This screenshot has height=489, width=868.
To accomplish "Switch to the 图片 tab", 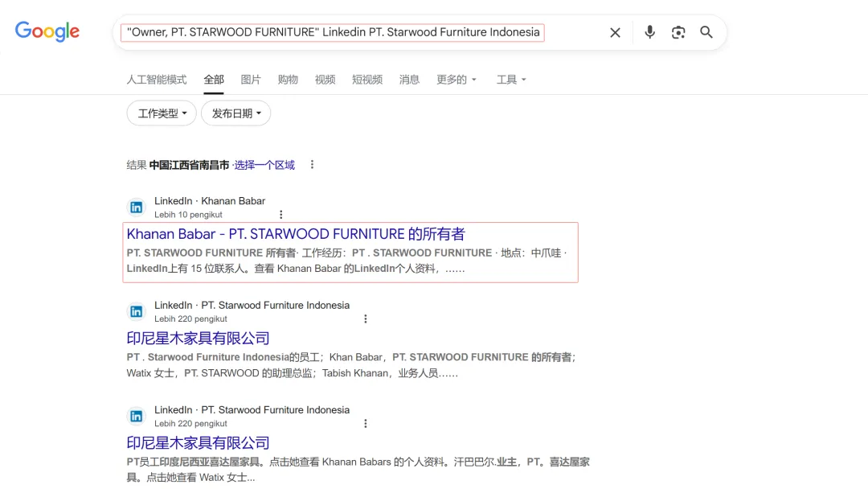I will tap(251, 80).
